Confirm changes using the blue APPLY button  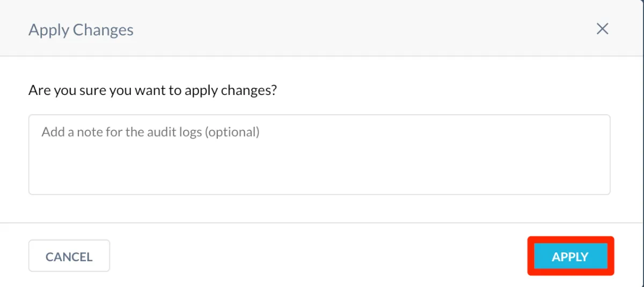click(570, 256)
